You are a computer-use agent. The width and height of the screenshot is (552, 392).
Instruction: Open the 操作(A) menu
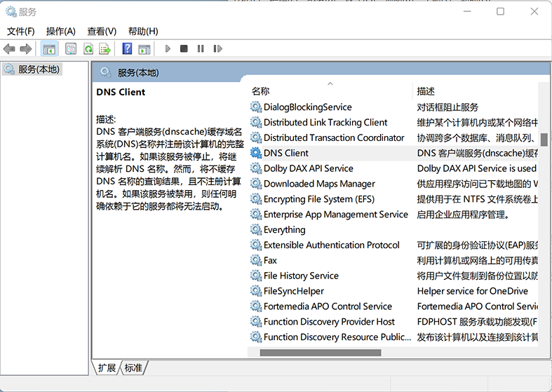pos(61,32)
